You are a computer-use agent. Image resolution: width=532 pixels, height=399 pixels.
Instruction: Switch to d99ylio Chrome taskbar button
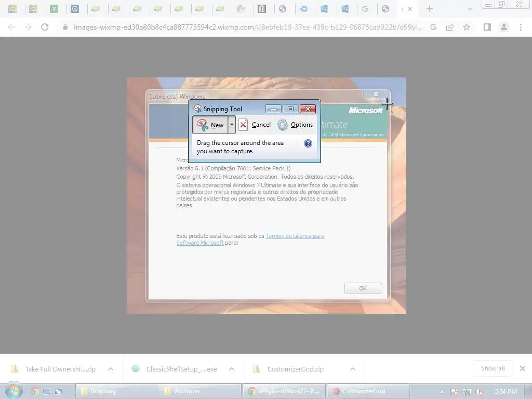tap(284, 391)
